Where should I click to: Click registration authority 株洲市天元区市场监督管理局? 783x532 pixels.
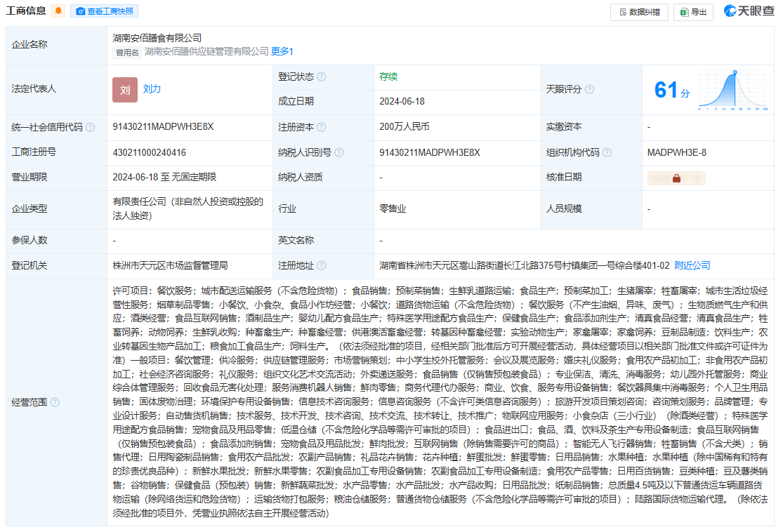pyautogui.click(x=170, y=265)
